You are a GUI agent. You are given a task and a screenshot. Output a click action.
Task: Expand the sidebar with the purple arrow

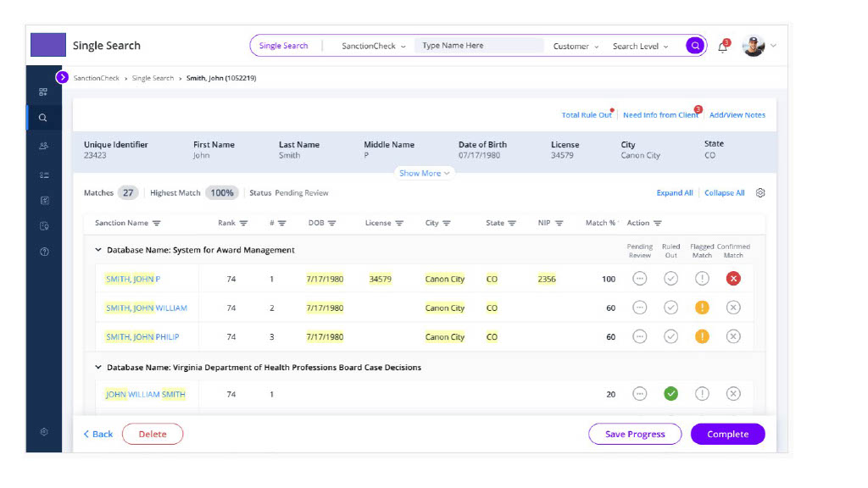[62, 77]
